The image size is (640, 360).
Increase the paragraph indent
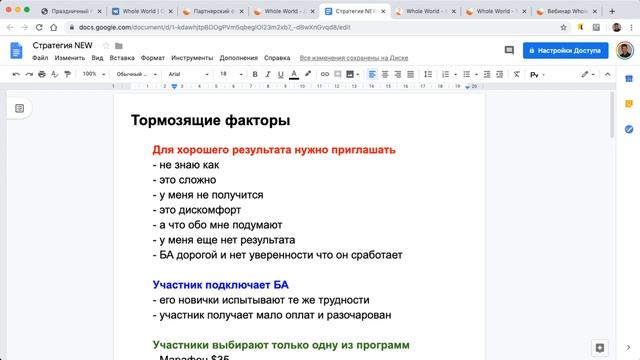point(500,74)
